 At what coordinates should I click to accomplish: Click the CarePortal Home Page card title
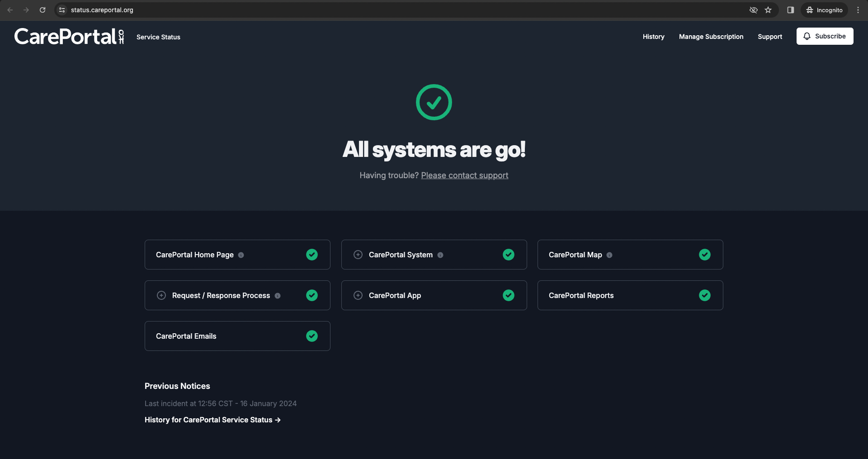(195, 255)
